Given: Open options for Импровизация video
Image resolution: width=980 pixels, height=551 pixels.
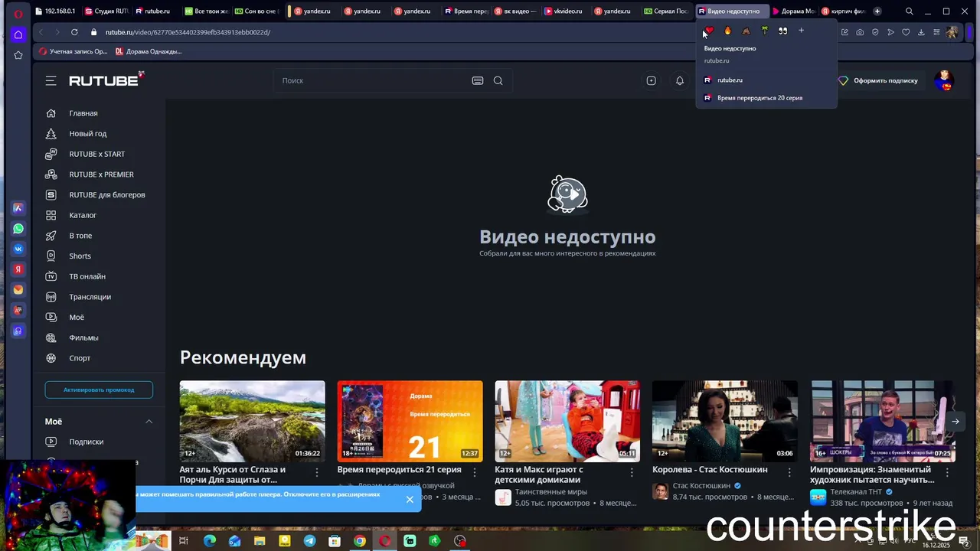Looking at the screenshot, I should pos(947,472).
